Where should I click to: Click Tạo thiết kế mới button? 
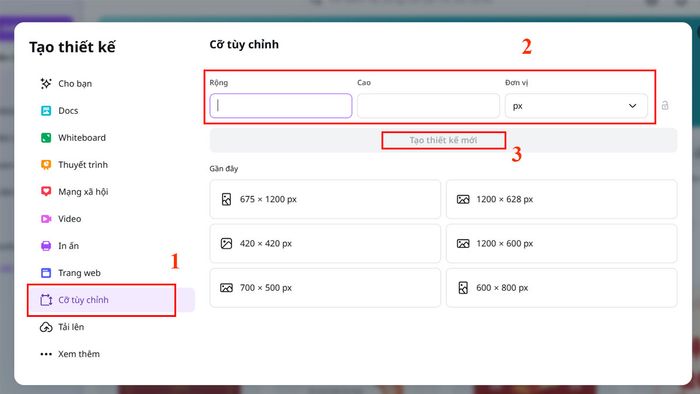point(443,140)
